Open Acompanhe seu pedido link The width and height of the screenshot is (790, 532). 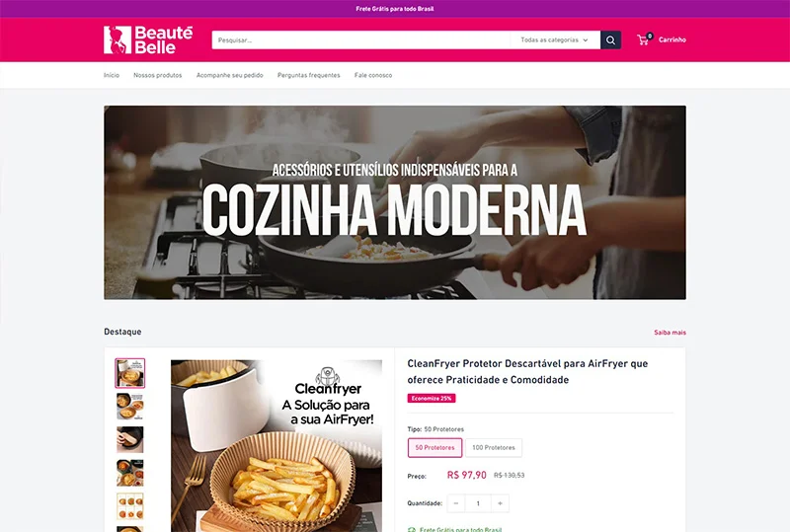pos(230,75)
